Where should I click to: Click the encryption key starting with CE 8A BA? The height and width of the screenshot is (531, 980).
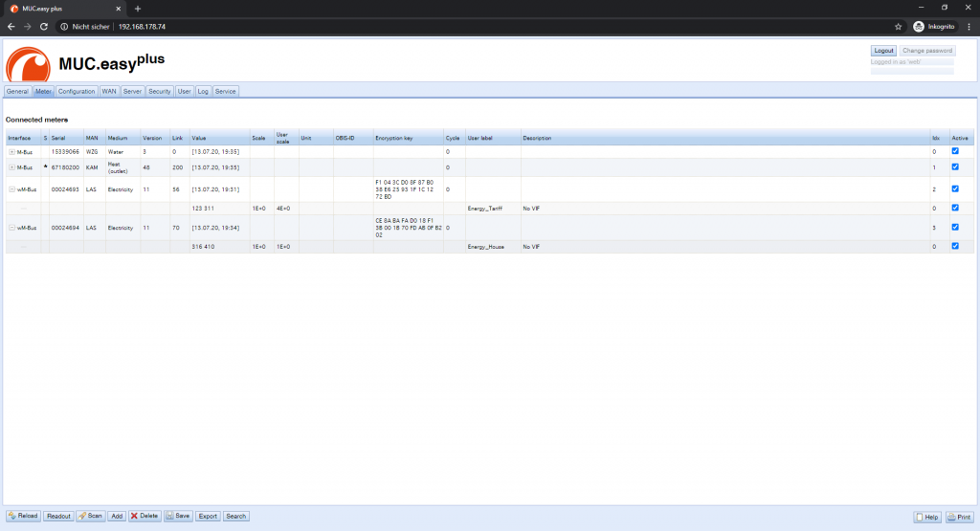(x=408, y=228)
